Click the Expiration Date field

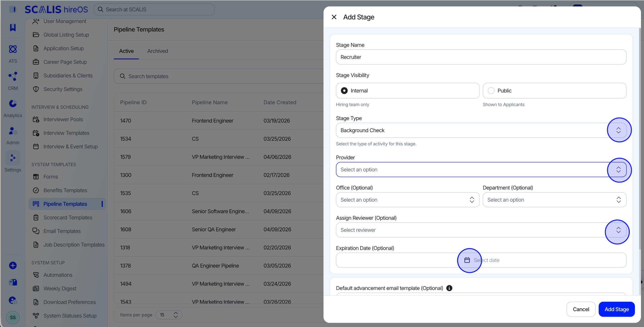tap(481, 260)
